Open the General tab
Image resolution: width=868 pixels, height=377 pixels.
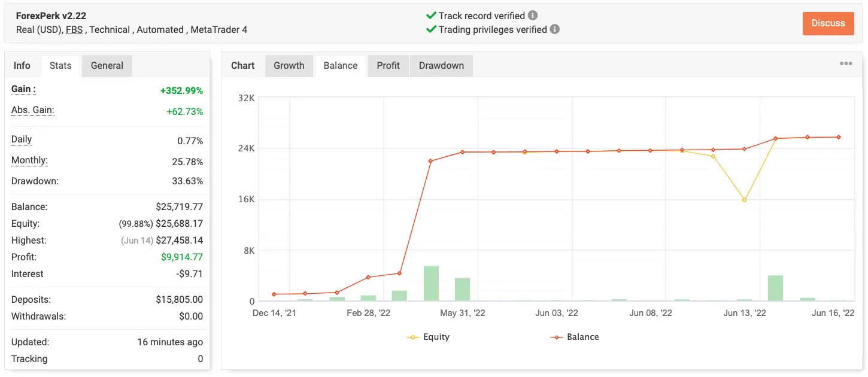pos(107,66)
